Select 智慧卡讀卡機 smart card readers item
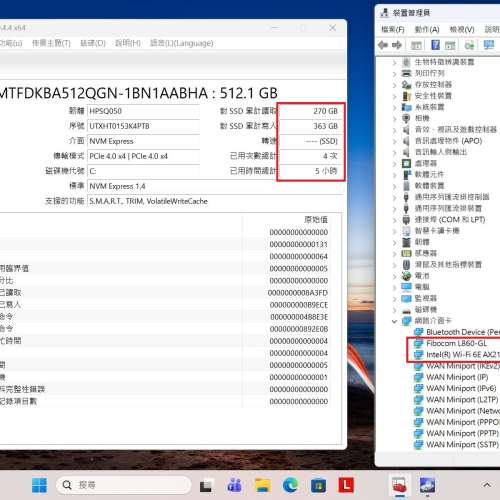Screen dimensions: 500x500 [437, 231]
